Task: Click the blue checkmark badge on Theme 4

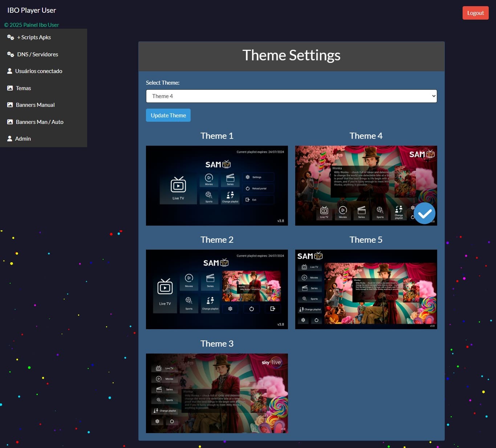Action: (424, 213)
